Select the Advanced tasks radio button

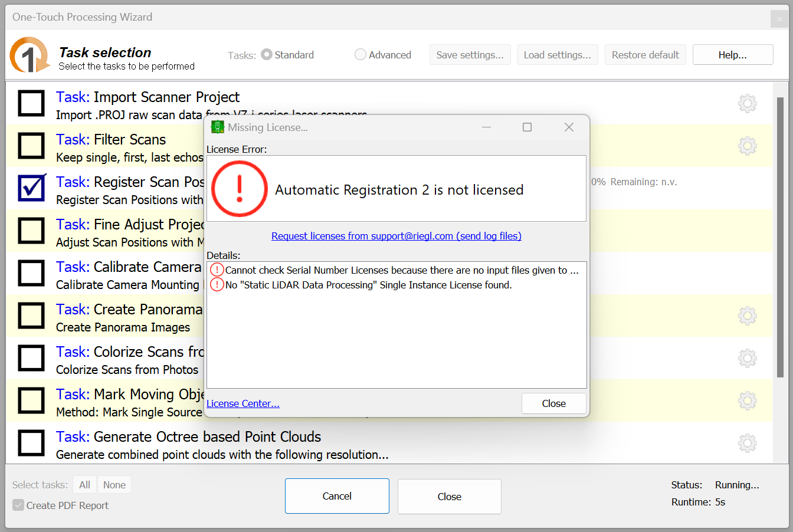coord(361,55)
